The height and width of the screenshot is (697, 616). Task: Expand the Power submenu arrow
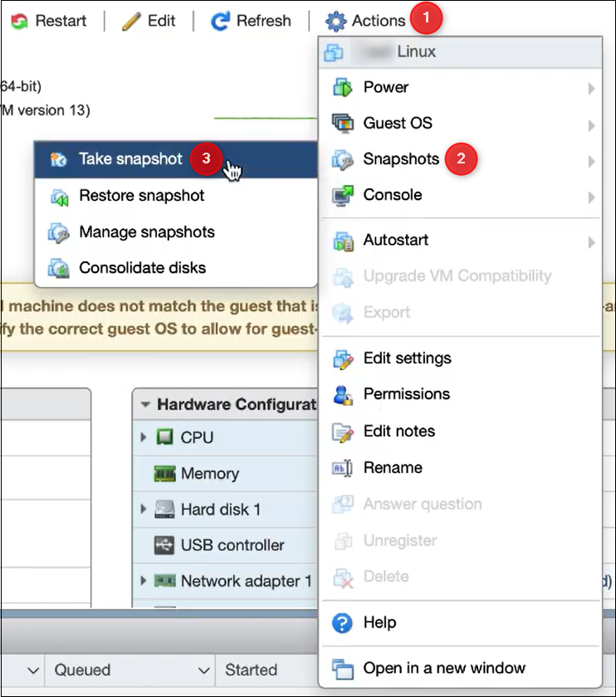591,89
